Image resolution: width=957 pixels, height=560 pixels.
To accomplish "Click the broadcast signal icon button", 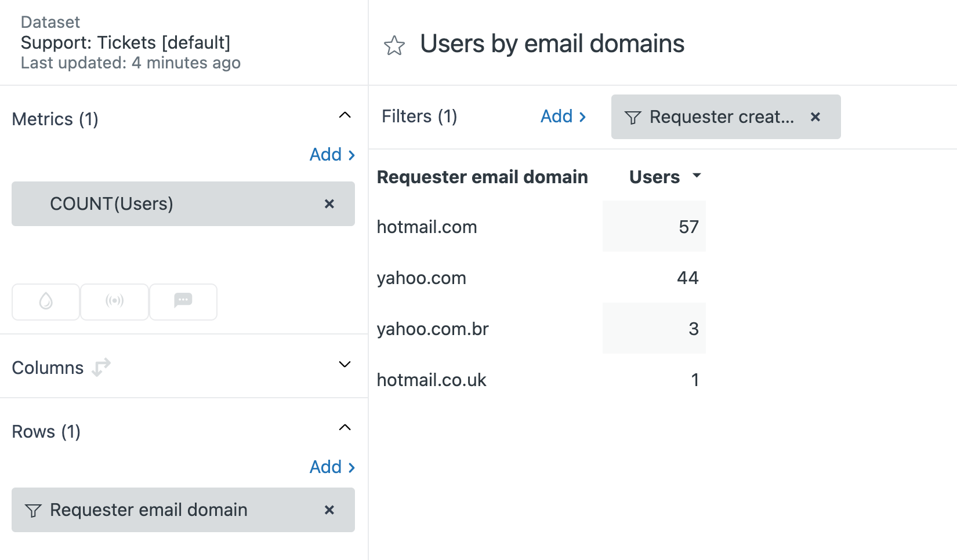I will 114,301.
